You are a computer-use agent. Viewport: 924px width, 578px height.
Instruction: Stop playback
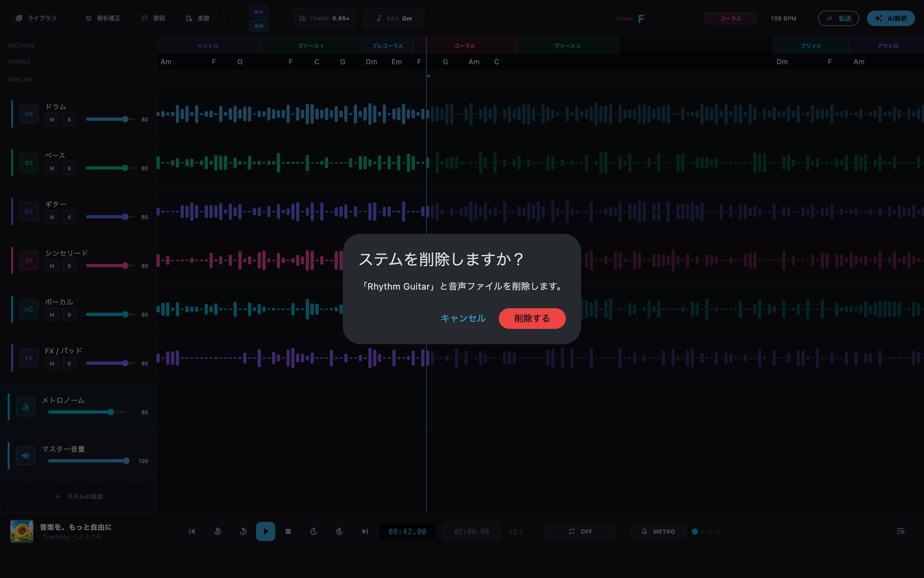click(x=288, y=531)
